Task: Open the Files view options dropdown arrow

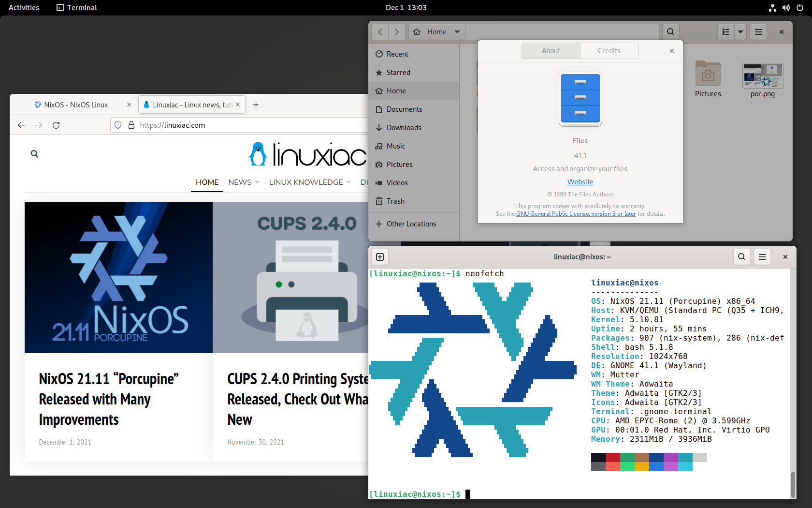Action: (740, 32)
